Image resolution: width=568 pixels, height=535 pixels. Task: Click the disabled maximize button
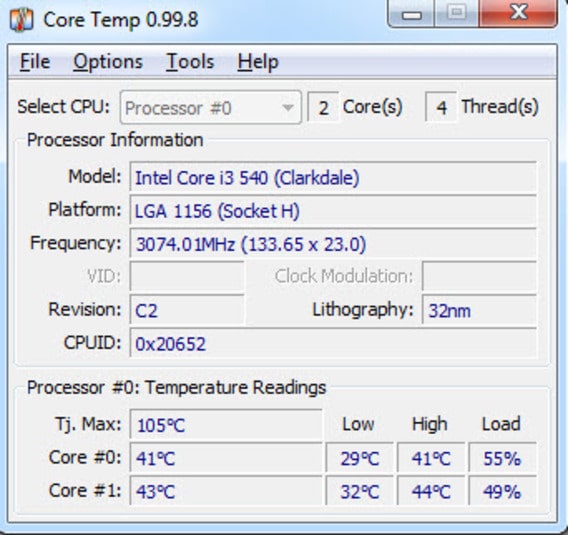pos(456,13)
